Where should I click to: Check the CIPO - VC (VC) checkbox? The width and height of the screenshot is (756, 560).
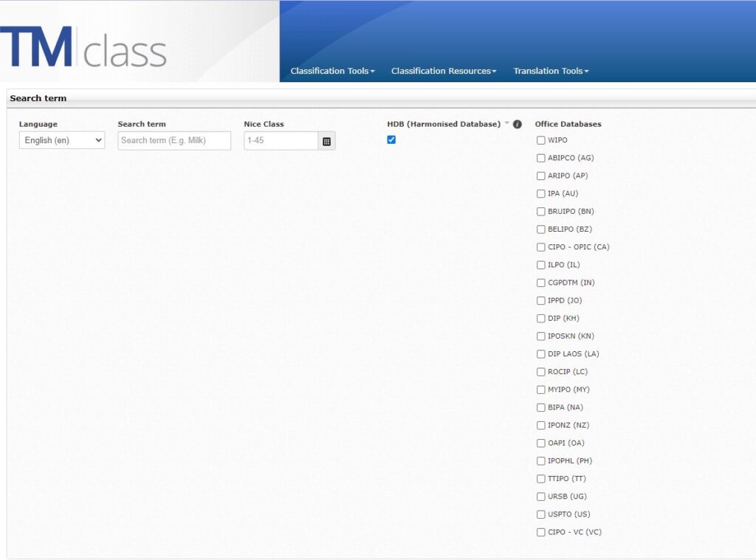coord(541,533)
